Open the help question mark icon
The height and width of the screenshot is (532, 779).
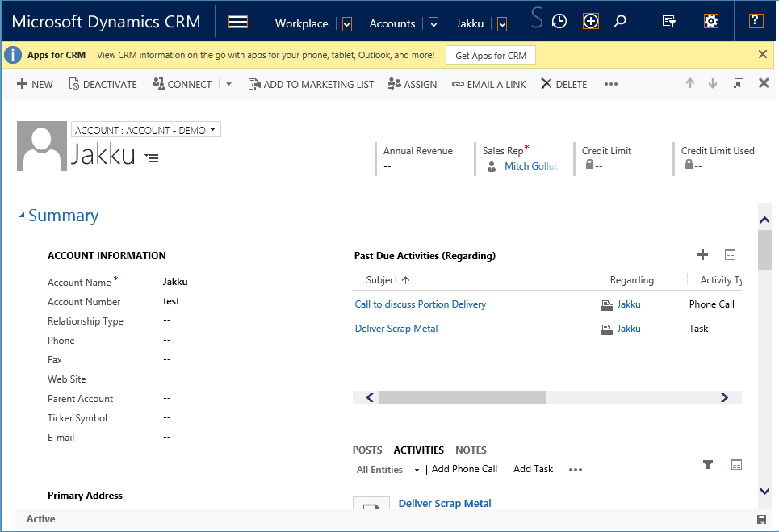[x=756, y=21]
